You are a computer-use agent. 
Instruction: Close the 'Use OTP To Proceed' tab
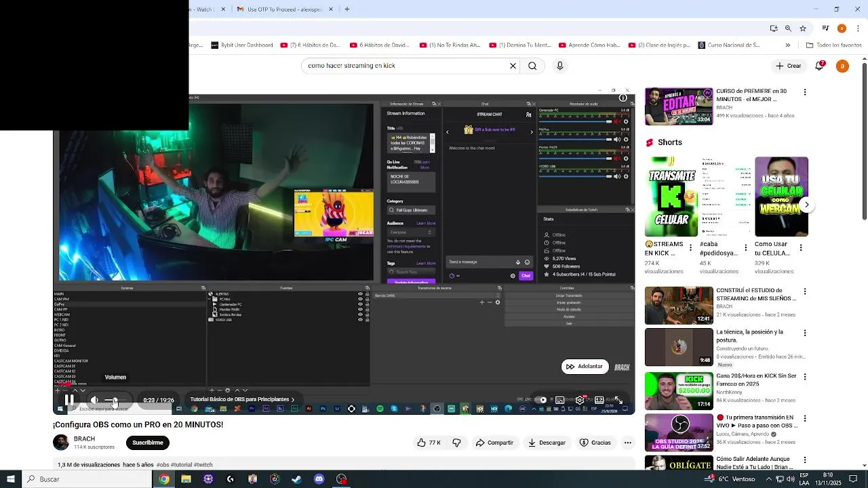[x=330, y=9]
